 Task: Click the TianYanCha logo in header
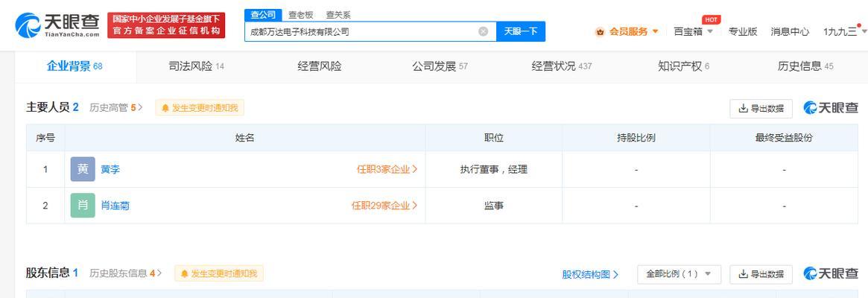point(57,25)
